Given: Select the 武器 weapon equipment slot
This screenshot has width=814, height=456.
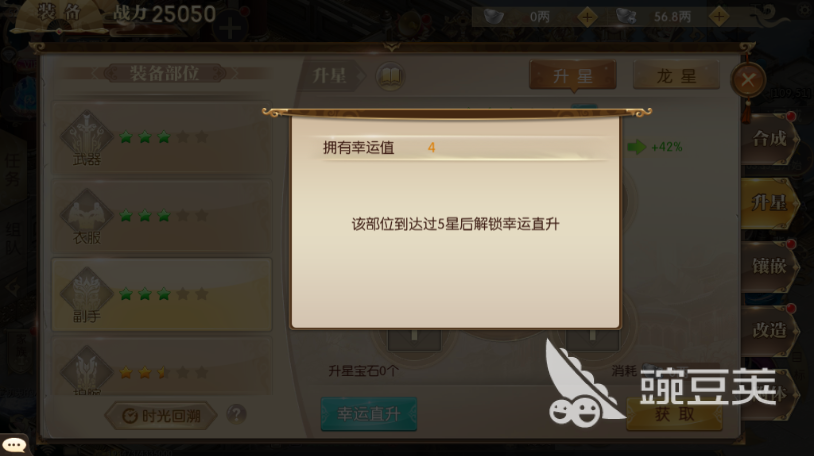Looking at the screenshot, I should (161, 138).
